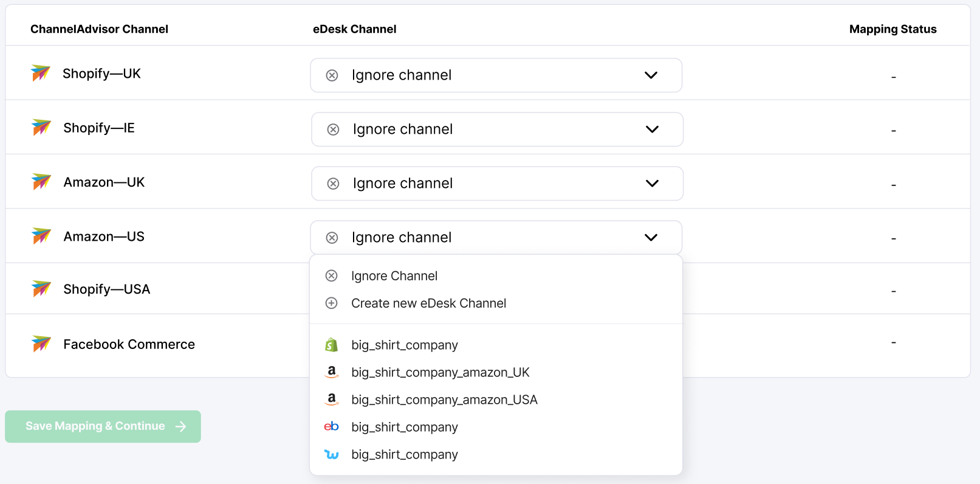Click the mapping status dash for Facebook Commerce
Screen dimensions: 980x484
(893, 342)
